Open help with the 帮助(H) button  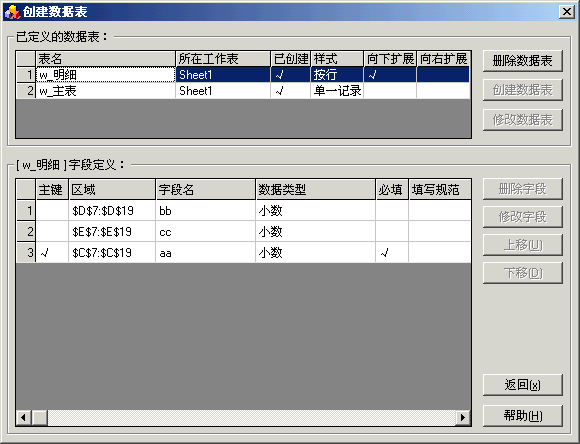tap(522, 416)
